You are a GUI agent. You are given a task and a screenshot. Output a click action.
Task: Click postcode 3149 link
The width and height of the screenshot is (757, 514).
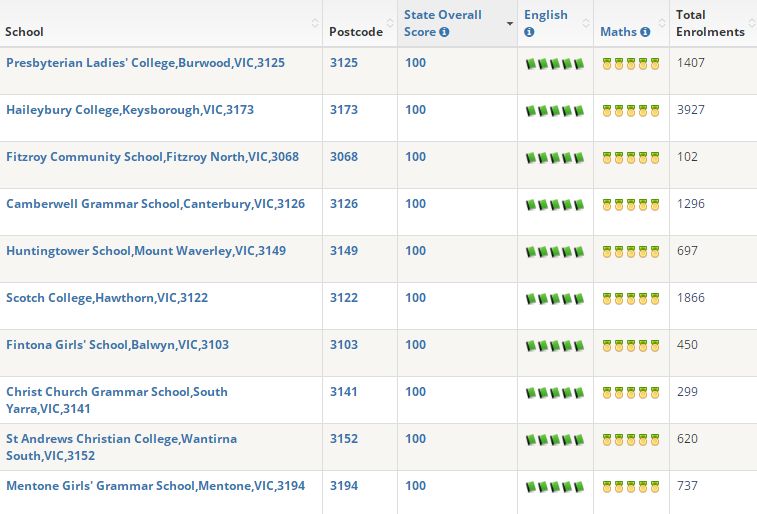click(344, 251)
